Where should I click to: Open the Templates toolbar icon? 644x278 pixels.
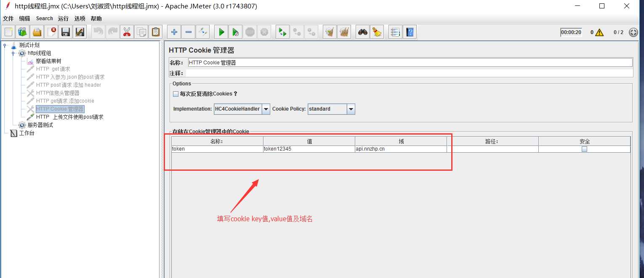[23, 32]
